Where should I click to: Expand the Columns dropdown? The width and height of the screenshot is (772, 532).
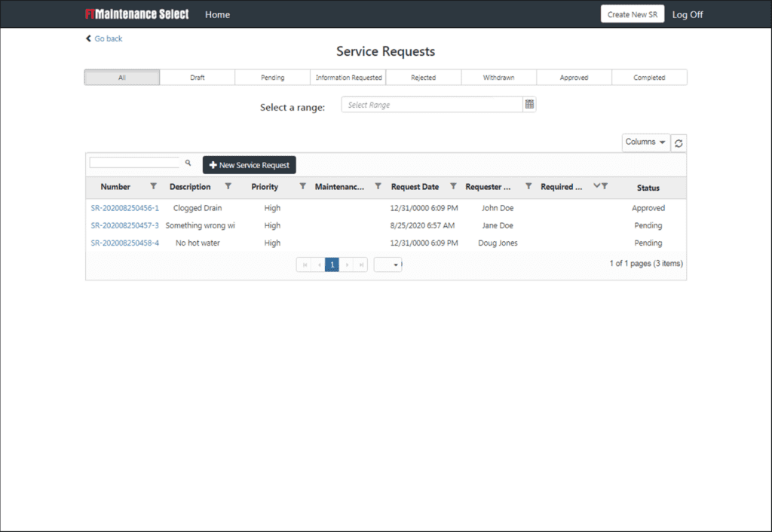645,142
